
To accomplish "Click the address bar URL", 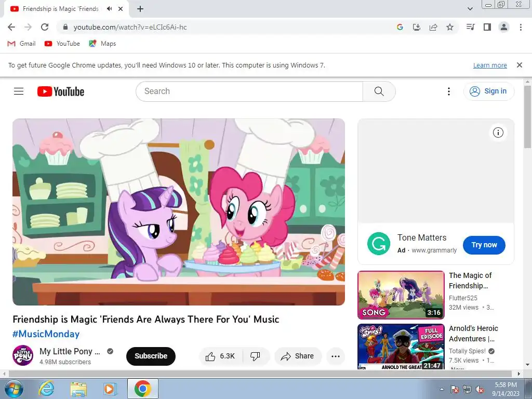I will pos(130,27).
